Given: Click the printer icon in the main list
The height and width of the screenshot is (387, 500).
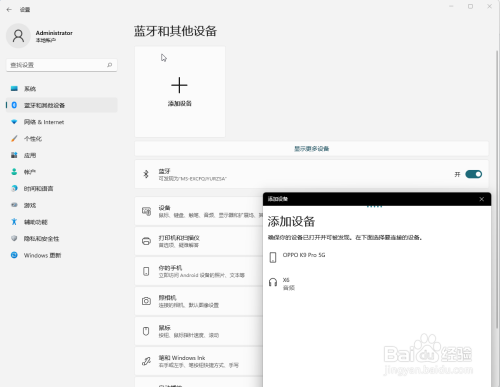Looking at the screenshot, I should click(x=146, y=241).
